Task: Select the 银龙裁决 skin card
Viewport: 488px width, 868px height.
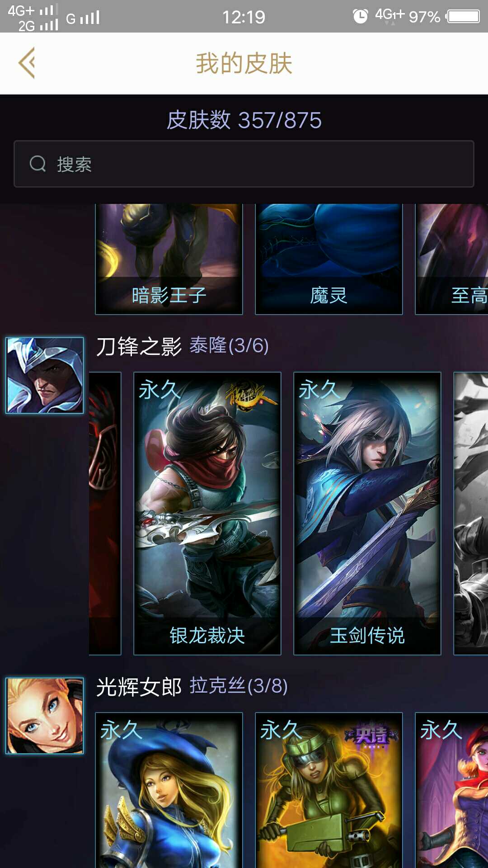Action: click(x=207, y=513)
